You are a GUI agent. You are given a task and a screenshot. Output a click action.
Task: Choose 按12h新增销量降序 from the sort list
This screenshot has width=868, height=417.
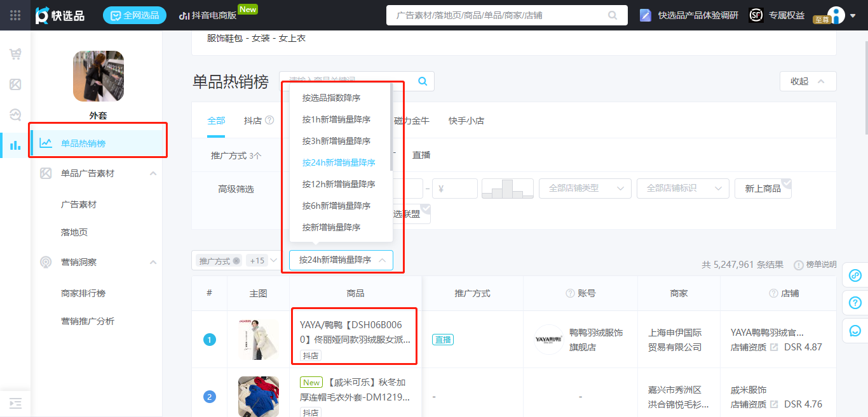(341, 184)
